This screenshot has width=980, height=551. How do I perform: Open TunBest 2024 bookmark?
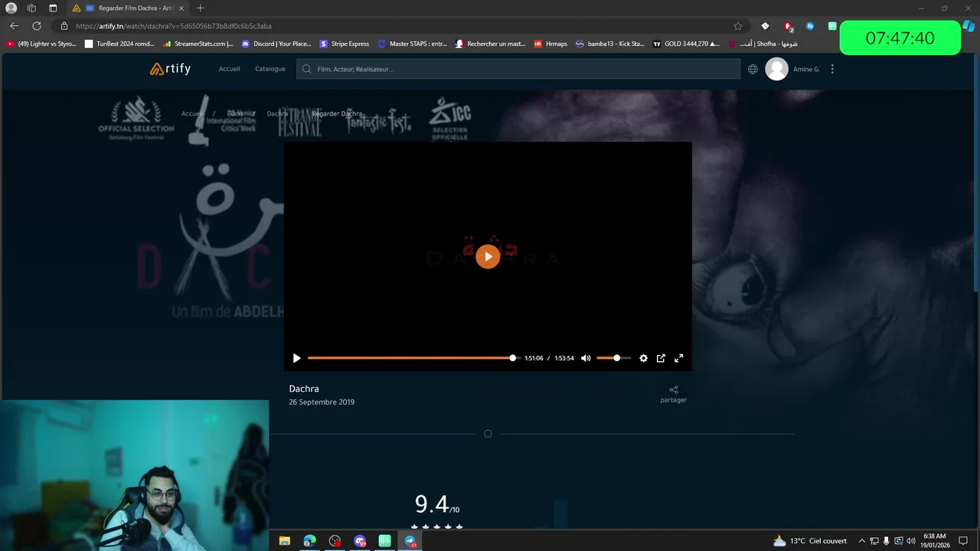119,44
